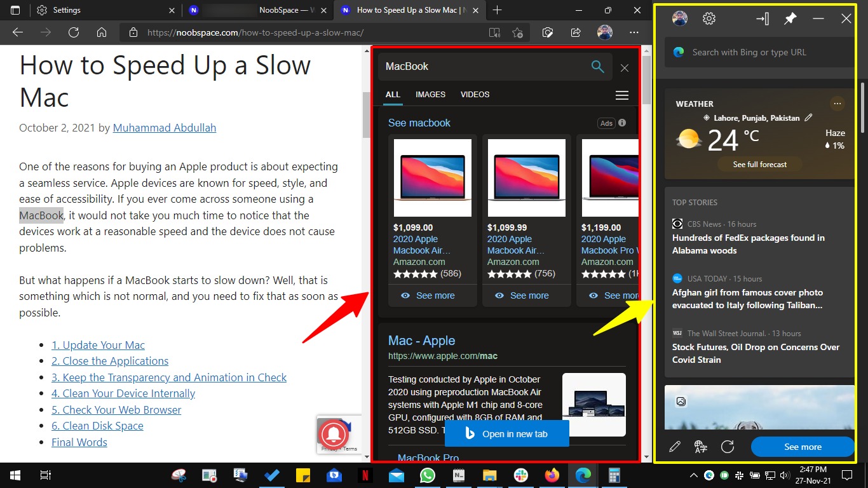Pin the search sidebar pane
Screen dimensions: 868x488
tap(790, 18)
